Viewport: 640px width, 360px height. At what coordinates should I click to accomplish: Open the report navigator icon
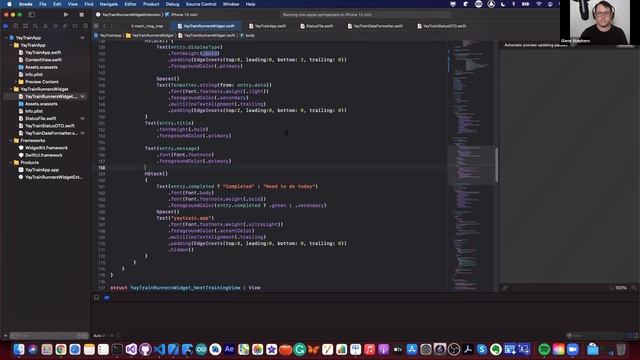pyautogui.click(x=85, y=26)
